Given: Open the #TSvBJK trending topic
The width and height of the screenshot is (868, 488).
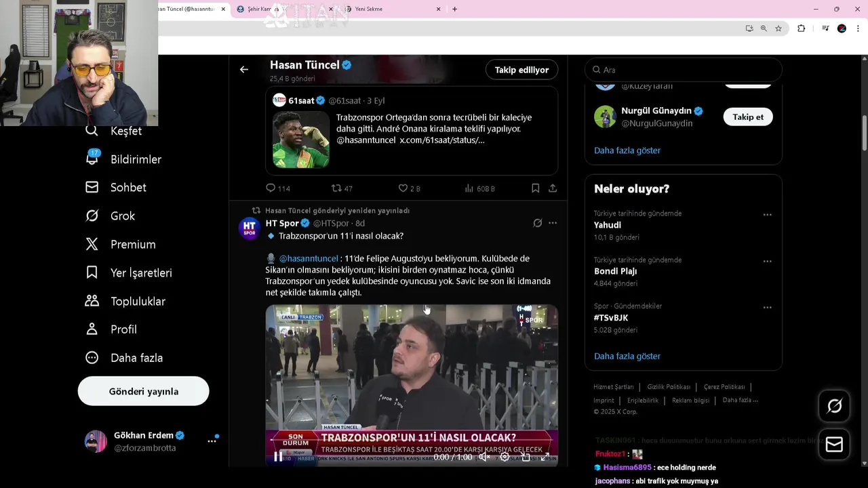Looking at the screenshot, I should (x=683, y=317).
